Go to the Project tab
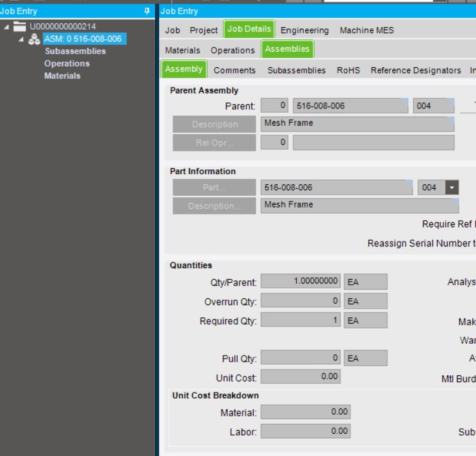Screen dimensions: 476x456 203,30
